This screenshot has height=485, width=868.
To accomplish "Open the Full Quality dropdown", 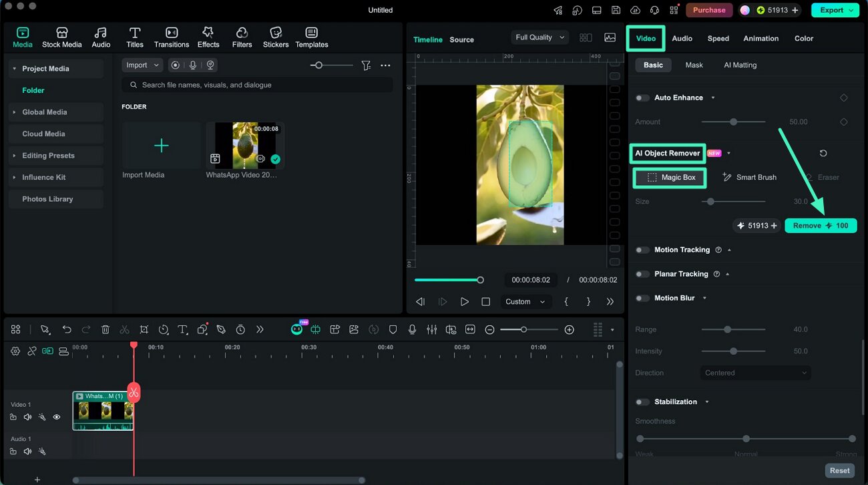I will 539,37.
